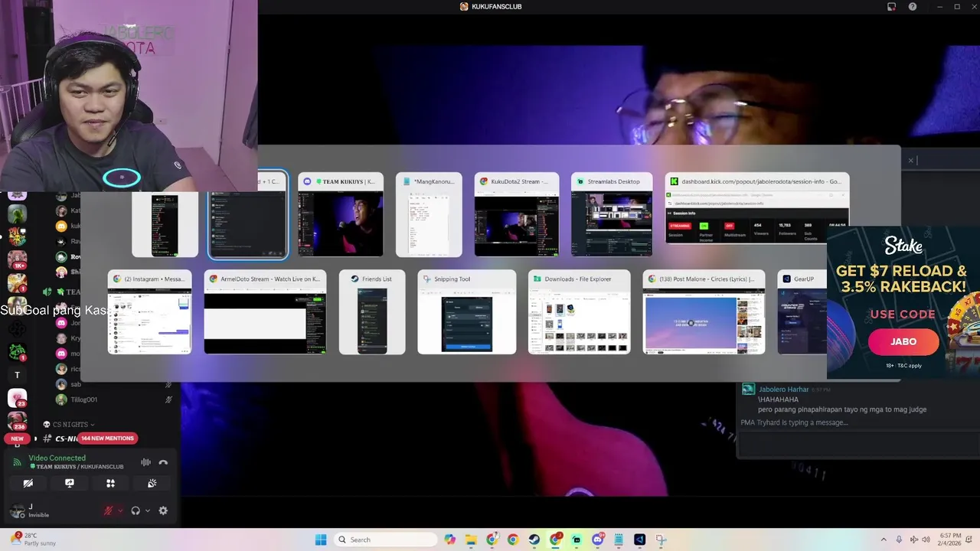The height and width of the screenshot is (551, 980).
Task: Open File Explorer from the taskbar
Action: click(x=471, y=540)
